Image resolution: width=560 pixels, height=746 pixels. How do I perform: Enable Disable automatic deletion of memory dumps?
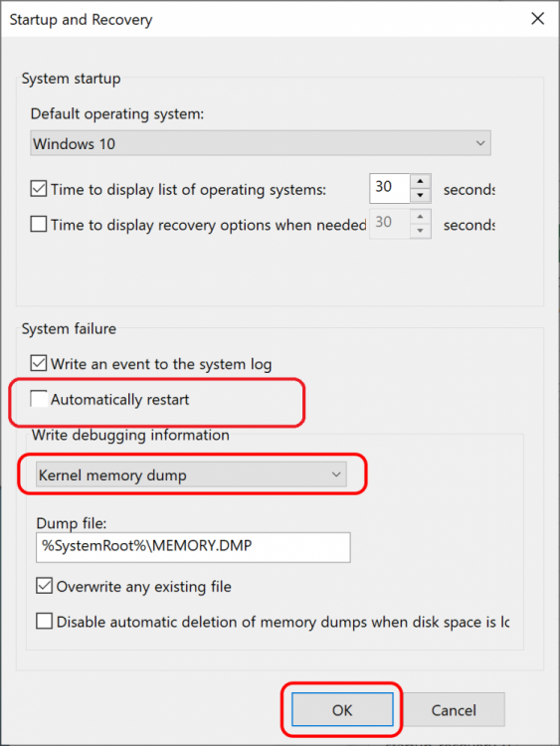point(44,622)
